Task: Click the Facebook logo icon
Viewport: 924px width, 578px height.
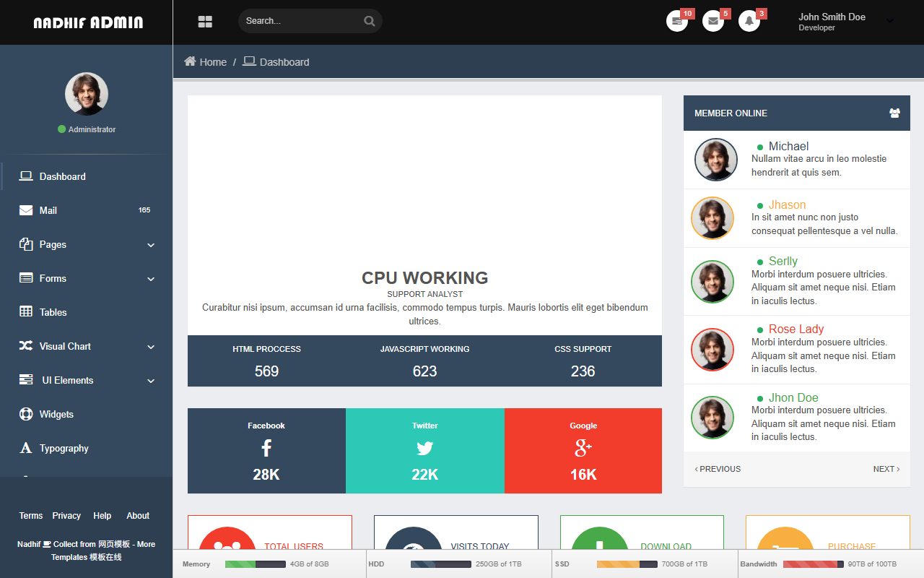Action: pyautogui.click(x=266, y=448)
